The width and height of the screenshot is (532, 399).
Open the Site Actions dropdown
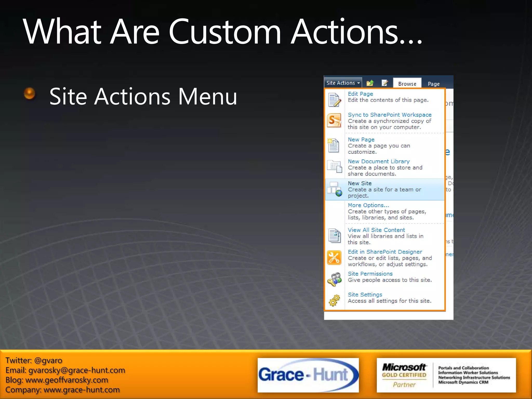click(343, 83)
